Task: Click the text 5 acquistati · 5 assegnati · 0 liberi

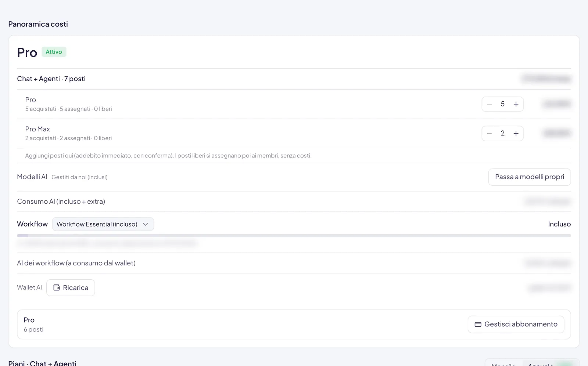Action: [68, 109]
